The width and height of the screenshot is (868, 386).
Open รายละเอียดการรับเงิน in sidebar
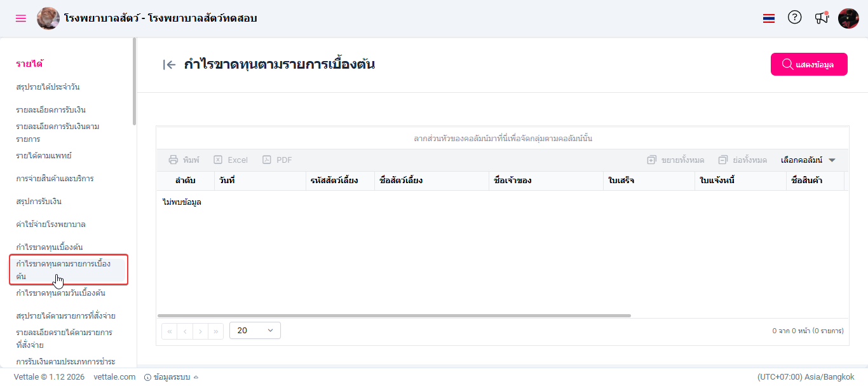[51, 110]
